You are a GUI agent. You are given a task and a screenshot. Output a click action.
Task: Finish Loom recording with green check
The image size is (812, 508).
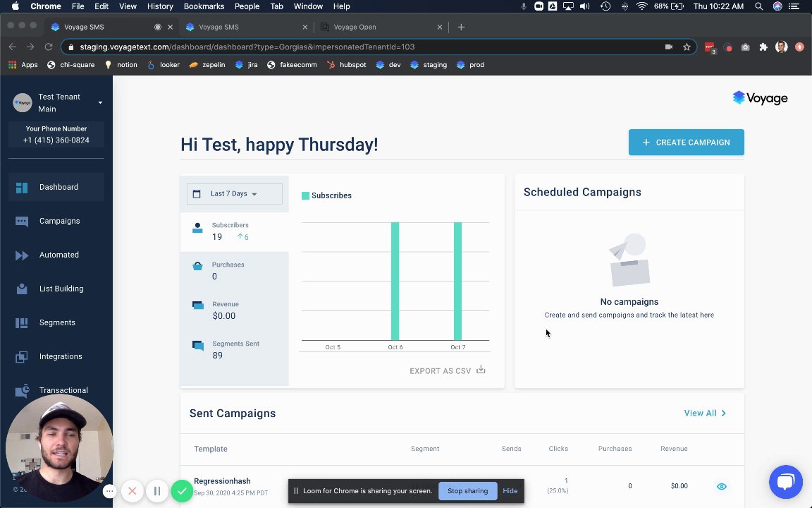(182, 491)
